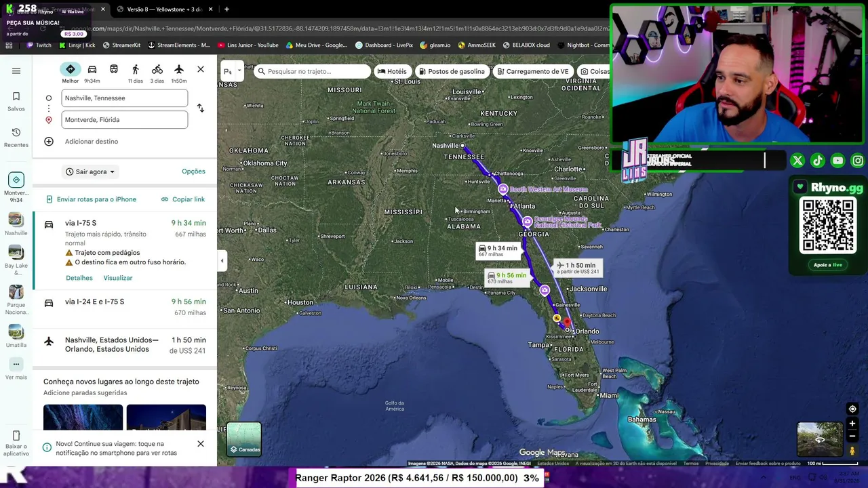Viewport: 868px width, 488px height.
Task: Open the Street View preview thumbnail
Action: 820,439
